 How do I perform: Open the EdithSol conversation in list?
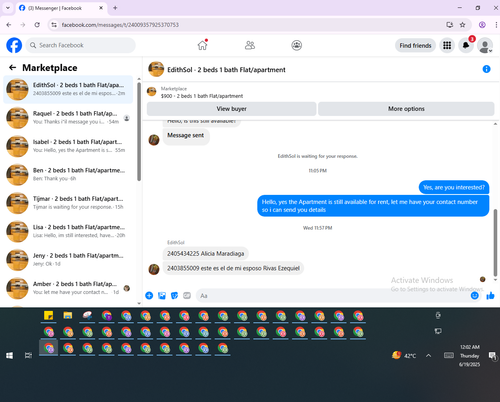coord(68,89)
